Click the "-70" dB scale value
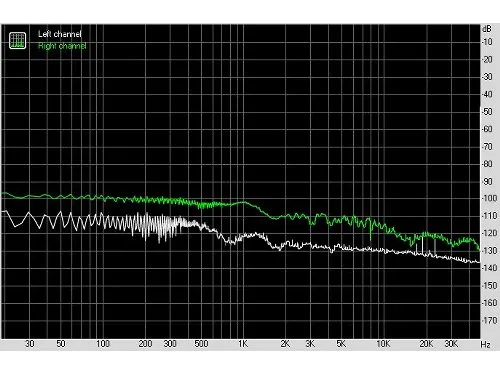The image size is (500, 375). click(487, 146)
